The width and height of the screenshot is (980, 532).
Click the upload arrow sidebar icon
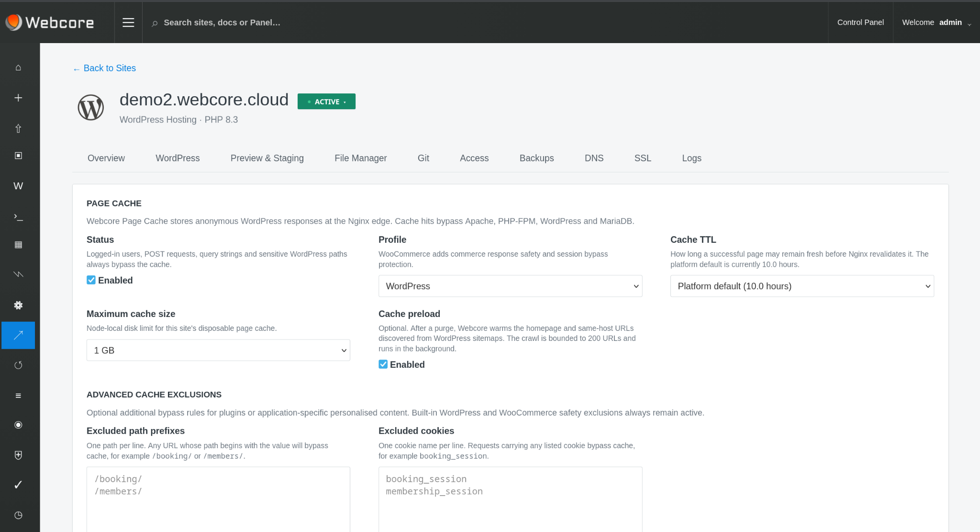click(18, 128)
